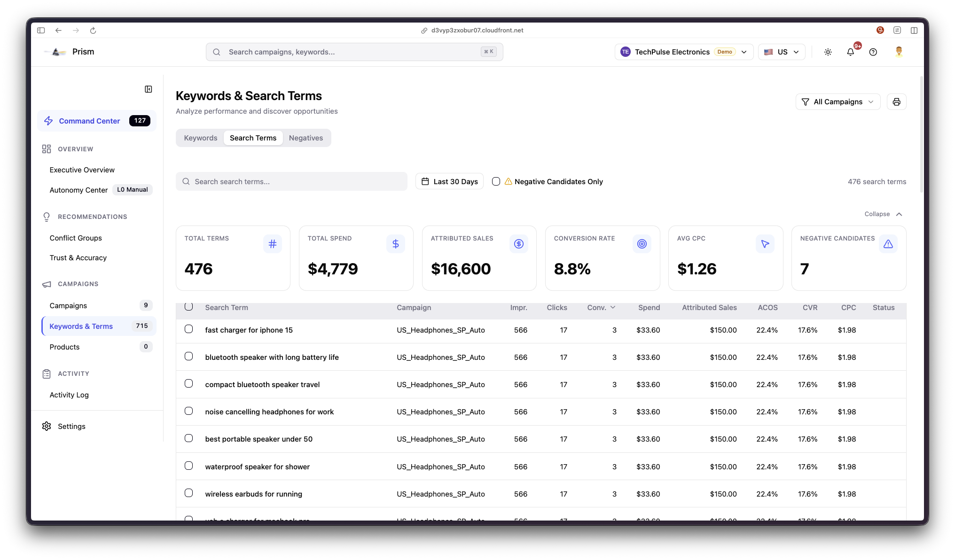Screen dimensions: 955x560
Task: Expand TechPulse Electronics account dropdown
Action: [684, 52]
